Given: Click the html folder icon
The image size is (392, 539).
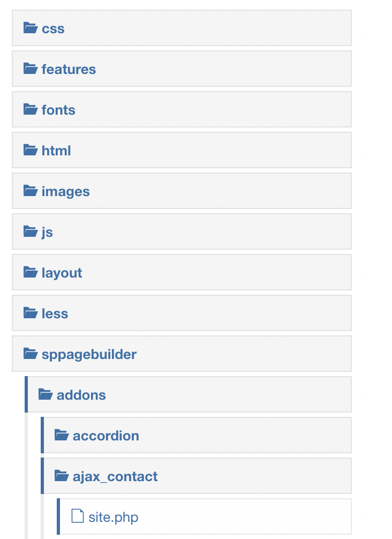Looking at the screenshot, I should [x=31, y=150].
